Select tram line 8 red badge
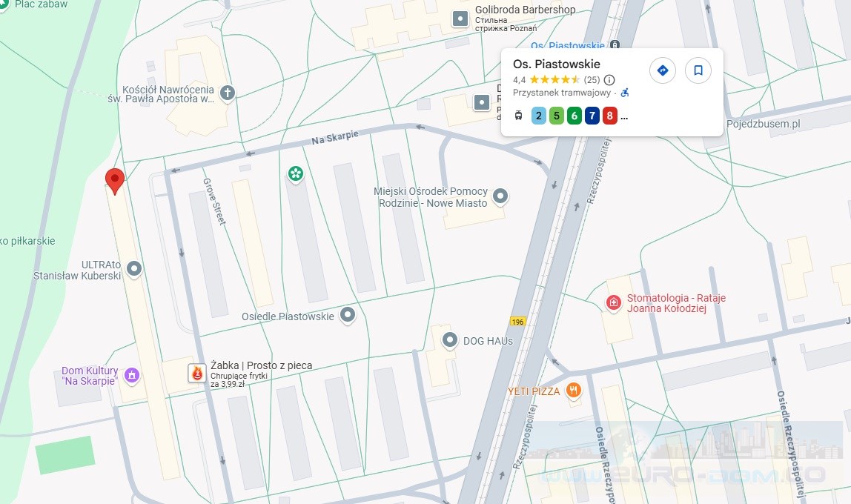 click(x=609, y=116)
